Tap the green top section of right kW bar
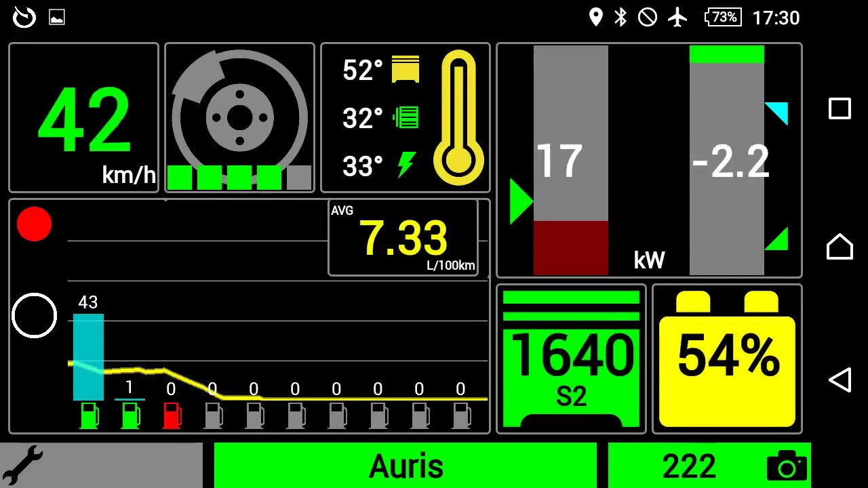868x488 pixels. 727,54
